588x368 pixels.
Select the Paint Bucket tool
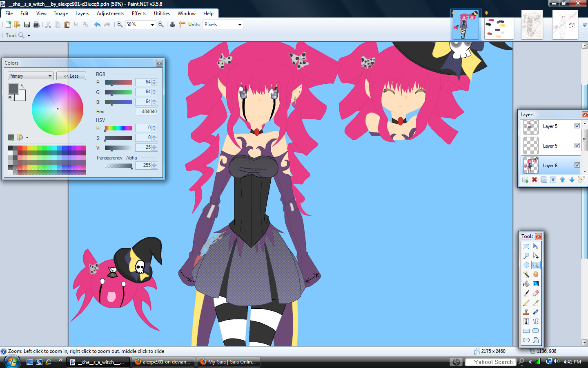click(x=526, y=284)
